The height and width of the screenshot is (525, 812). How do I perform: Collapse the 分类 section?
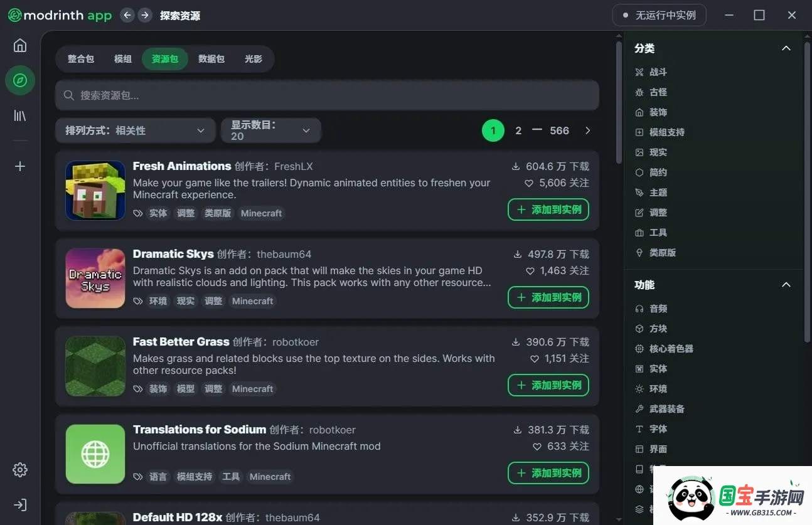(x=786, y=48)
